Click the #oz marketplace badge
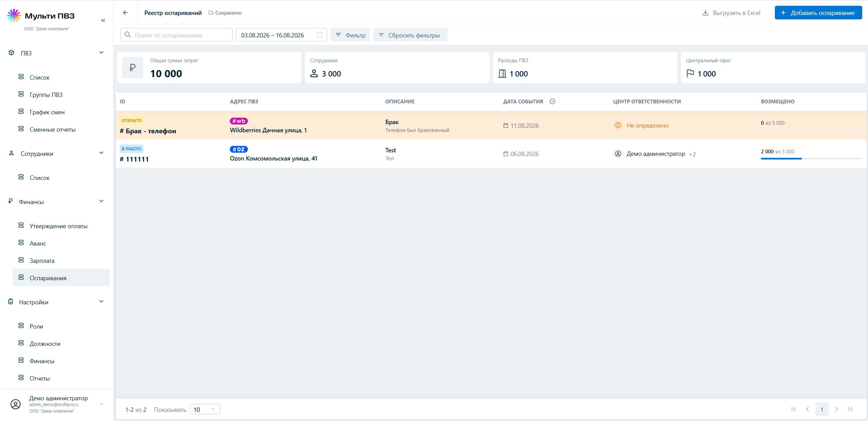This screenshot has width=868, height=421. pos(239,149)
